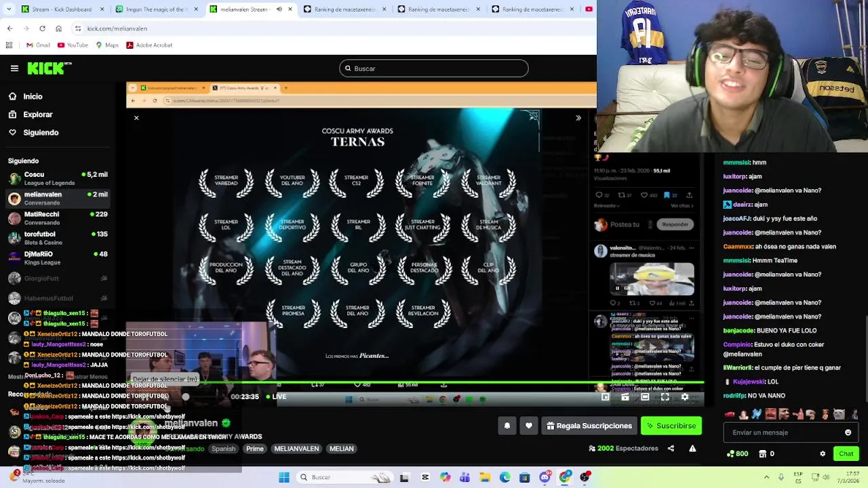868x488 pixels.
Task: Open the Kick hamburger menu
Action: click(14, 68)
